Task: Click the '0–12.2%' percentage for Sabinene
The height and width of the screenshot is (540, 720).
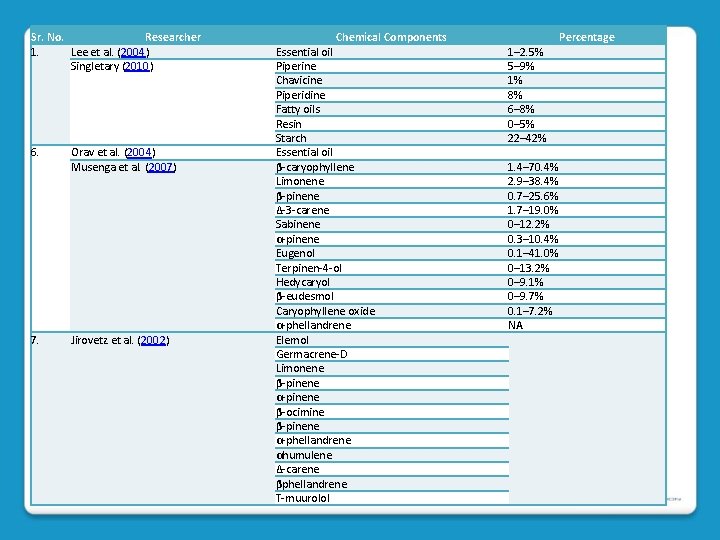Action: click(x=528, y=225)
